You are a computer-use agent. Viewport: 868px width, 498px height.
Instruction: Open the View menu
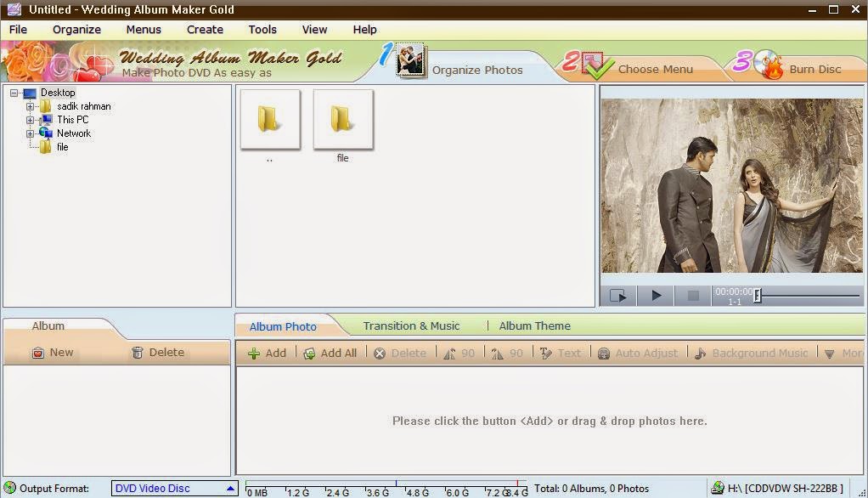(x=314, y=30)
